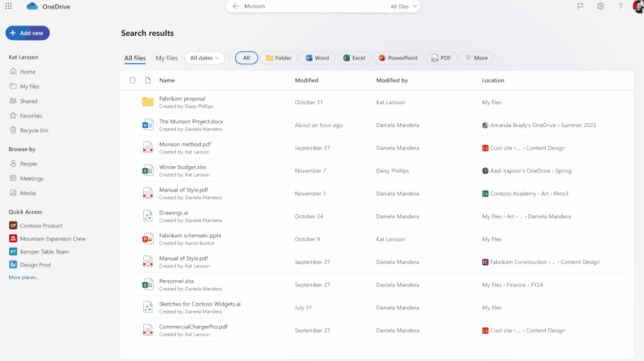Filter results by PDF
Image resolution: width=644 pixels, height=361 pixels.
tap(441, 58)
